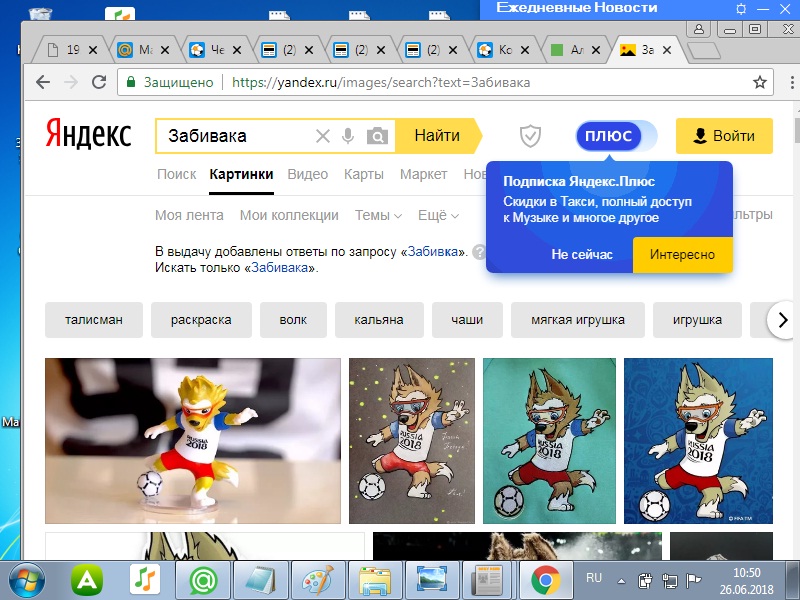The height and width of the screenshot is (600, 800).
Task: Close the current Забивака tab
Action: coord(666,50)
